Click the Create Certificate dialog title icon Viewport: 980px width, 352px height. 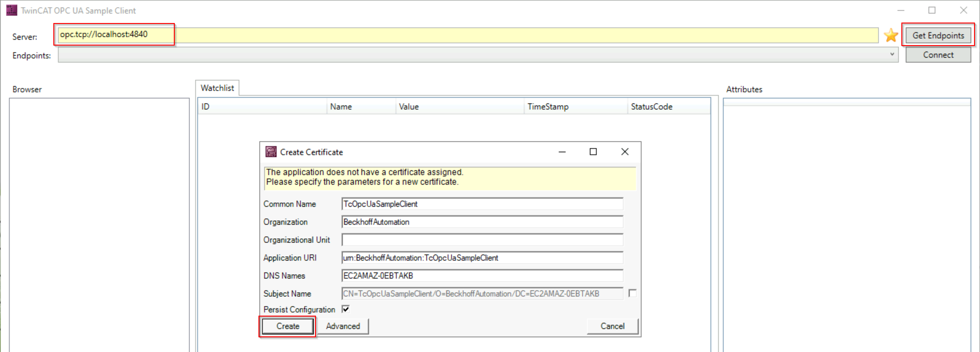tap(271, 152)
